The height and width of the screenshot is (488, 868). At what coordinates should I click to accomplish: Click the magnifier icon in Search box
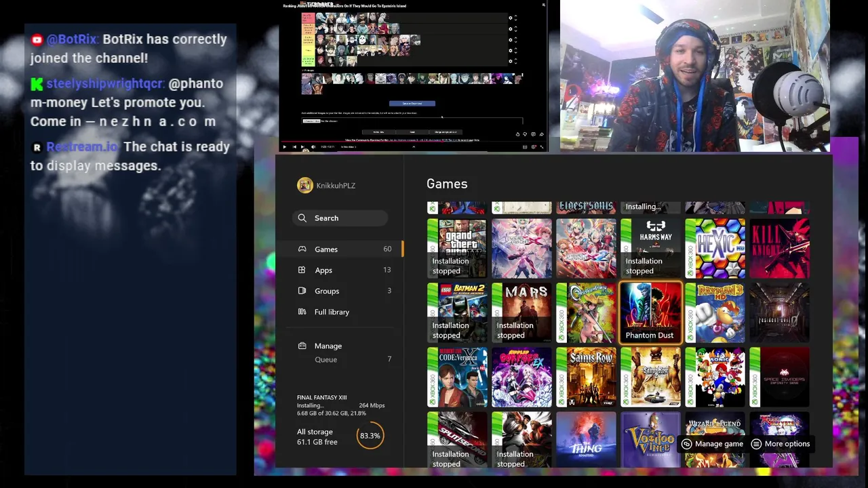pos(302,218)
